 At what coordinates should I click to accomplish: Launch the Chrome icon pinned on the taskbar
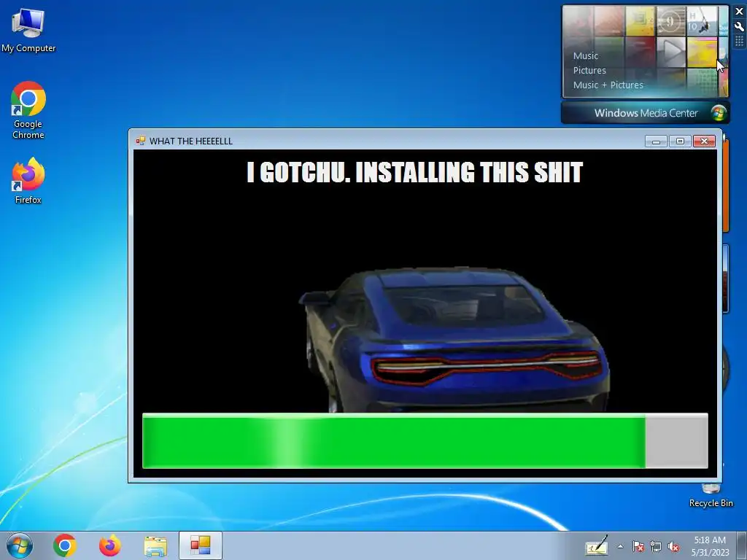click(x=65, y=545)
